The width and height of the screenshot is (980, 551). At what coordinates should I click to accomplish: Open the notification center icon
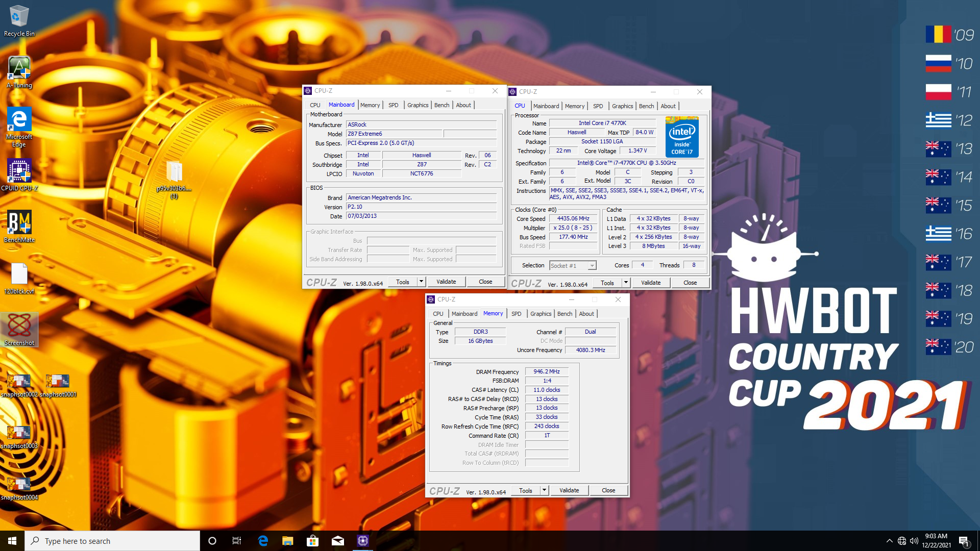pyautogui.click(x=964, y=541)
